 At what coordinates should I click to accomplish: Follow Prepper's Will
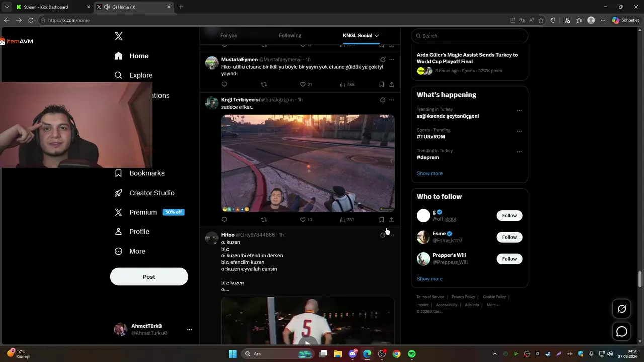[x=509, y=259]
